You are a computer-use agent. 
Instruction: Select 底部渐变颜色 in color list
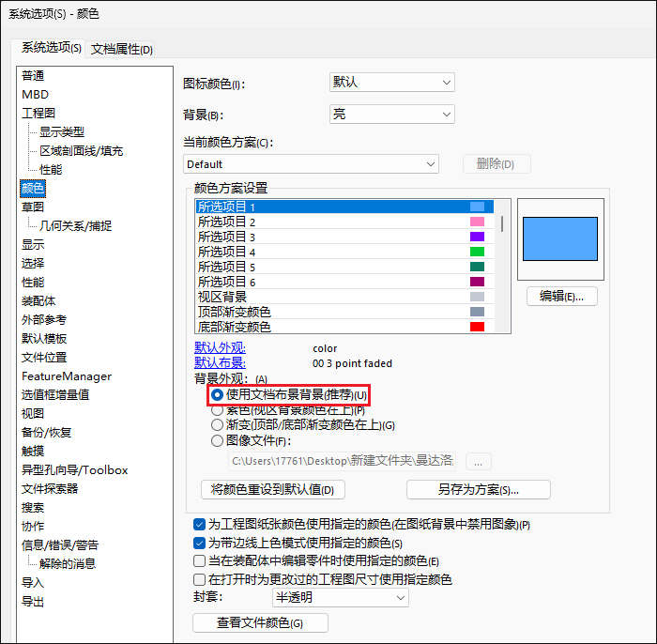(x=344, y=327)
